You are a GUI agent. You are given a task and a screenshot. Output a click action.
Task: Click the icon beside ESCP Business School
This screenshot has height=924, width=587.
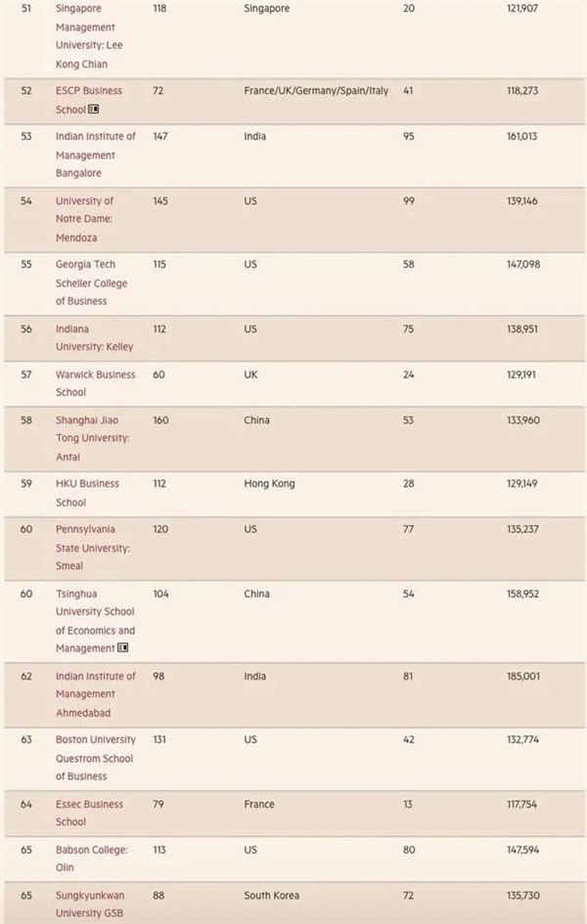point(94,110)
